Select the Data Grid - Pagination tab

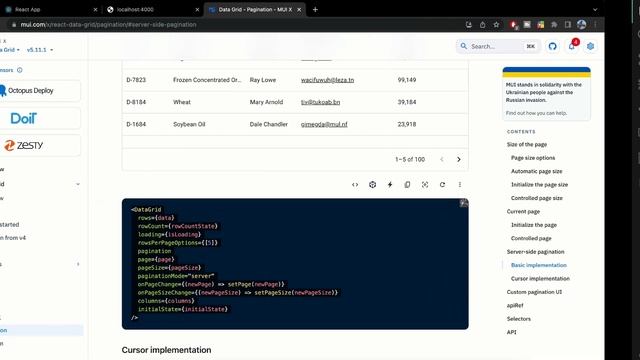254,9
